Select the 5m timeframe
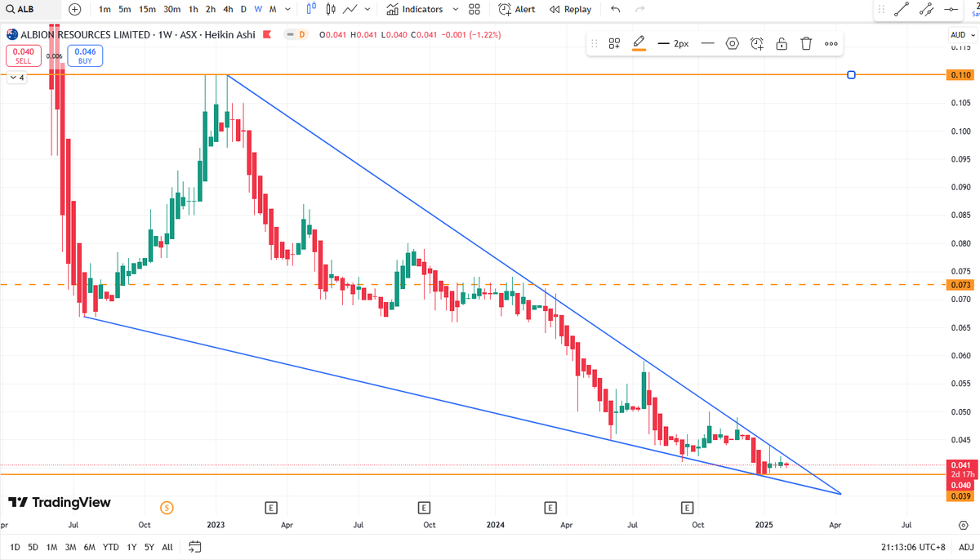The image size is (980, 560). tap(124, 9)
